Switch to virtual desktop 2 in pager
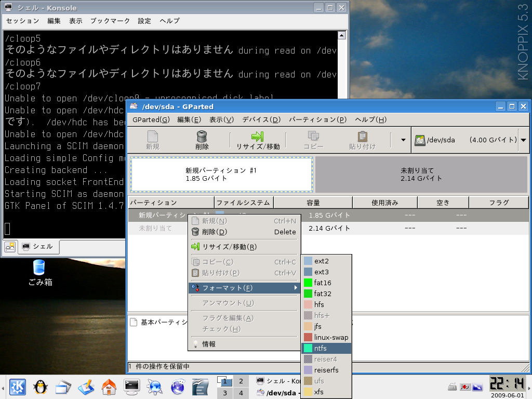Image resolution: width=532 pixels, height=399 pixels. [x=241, y=381]
